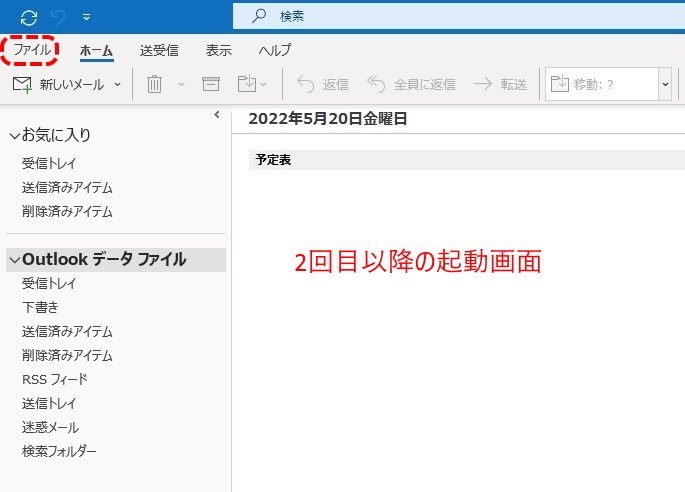Open the ヘルプ tab
The width and height of the screenshot is (685, 492).
pos(274,51)
